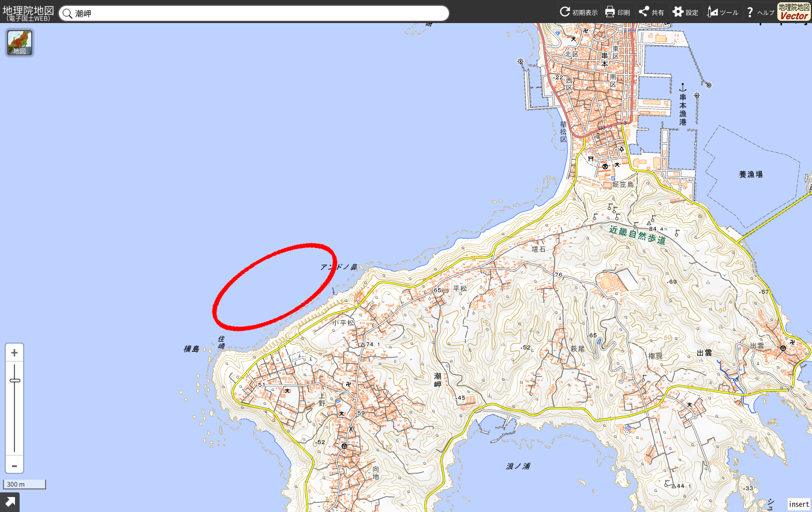Open the 印刷 print option

point(617,12)
